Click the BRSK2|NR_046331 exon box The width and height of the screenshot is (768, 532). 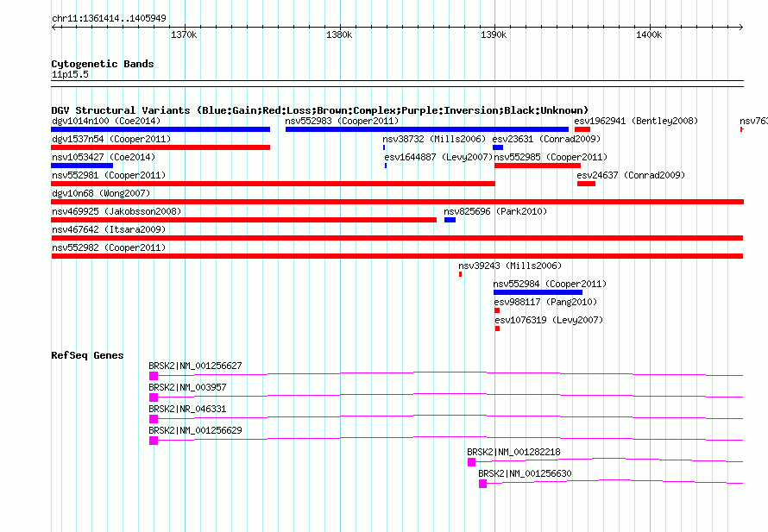(x=154, y=419)
